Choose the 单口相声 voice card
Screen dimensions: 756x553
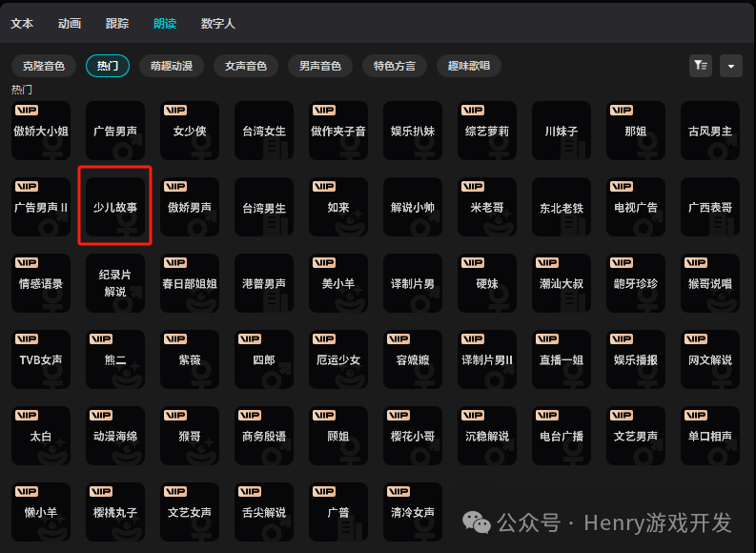point(709,436)
